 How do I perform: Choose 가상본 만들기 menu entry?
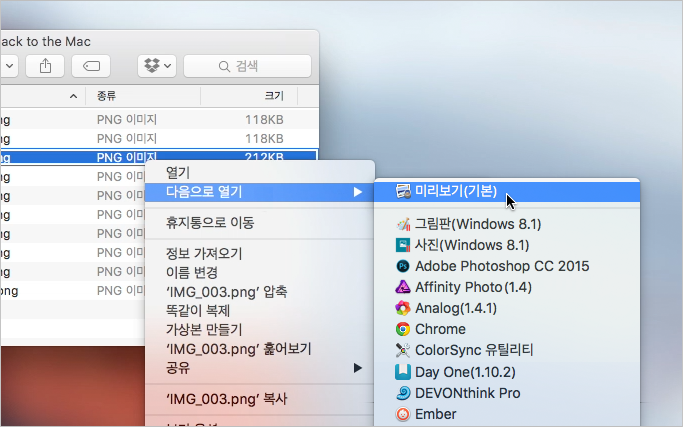point(260,330)
